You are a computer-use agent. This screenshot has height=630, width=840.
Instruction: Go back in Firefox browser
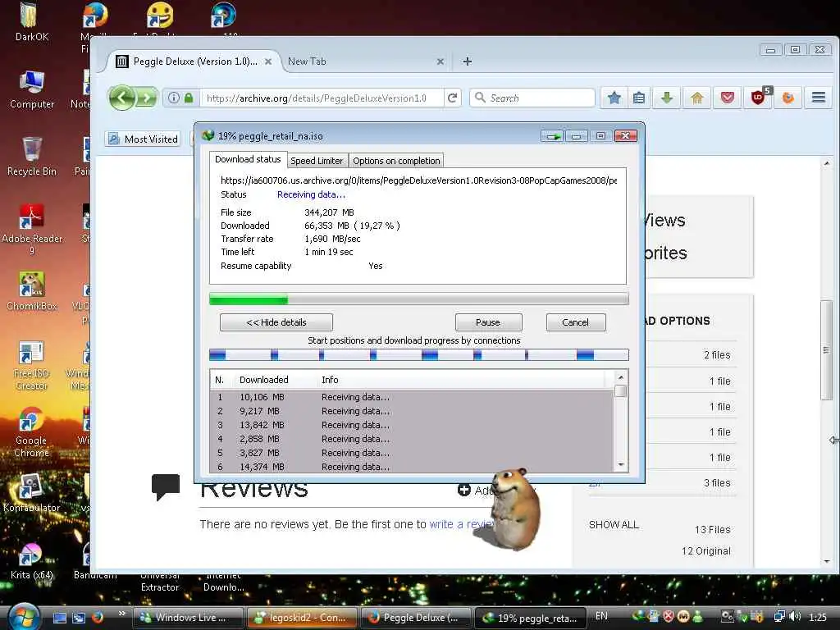122,98
